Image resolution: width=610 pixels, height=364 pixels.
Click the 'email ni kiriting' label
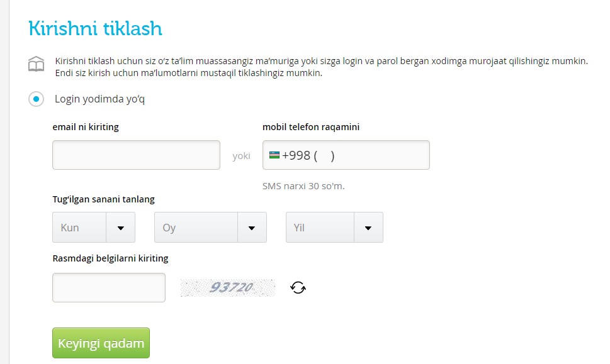tap(86, 127)
